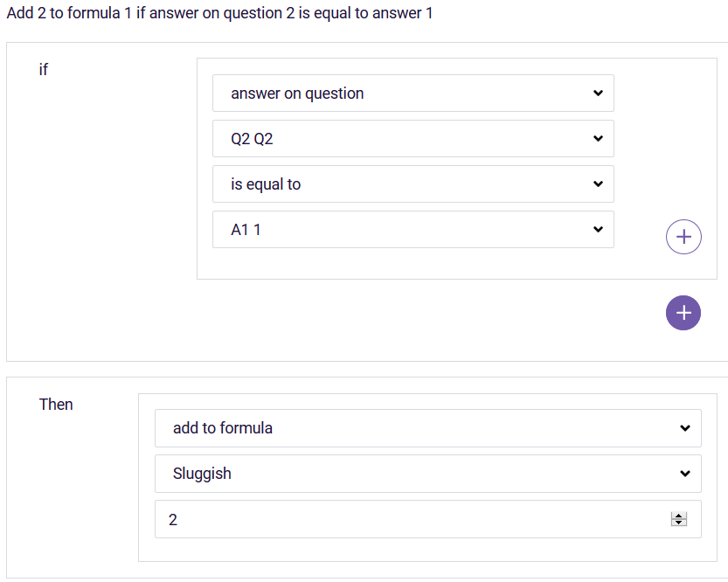Click the chevron on the Q2 Q2 field

coord(597,138)
